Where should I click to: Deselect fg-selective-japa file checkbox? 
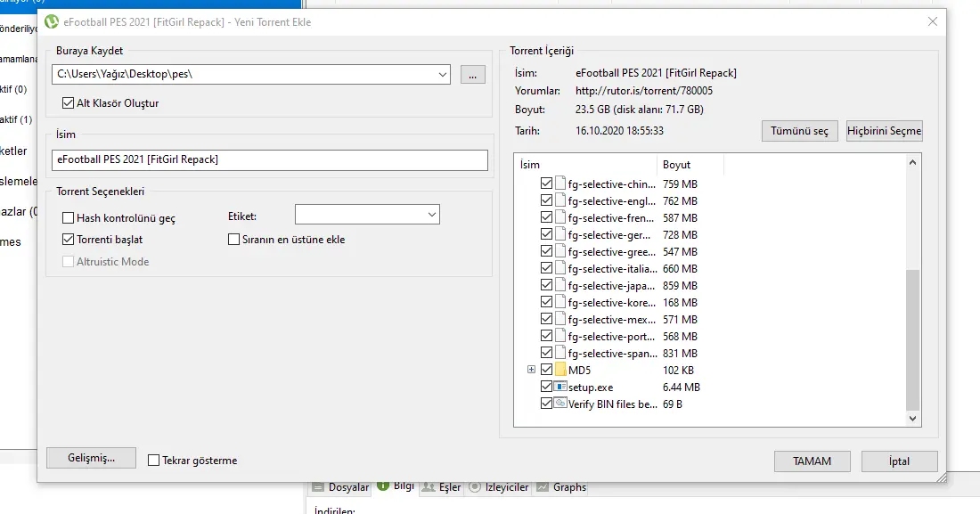pos(546,285)
